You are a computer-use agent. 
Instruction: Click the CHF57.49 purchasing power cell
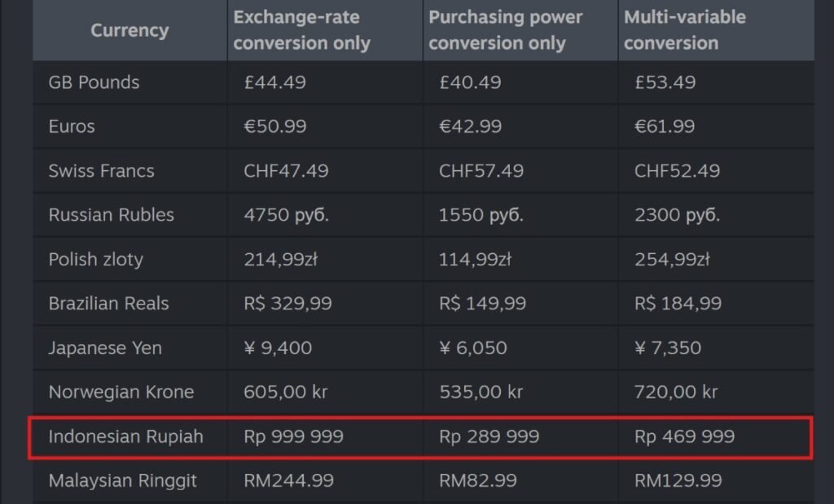click(481, 171)
